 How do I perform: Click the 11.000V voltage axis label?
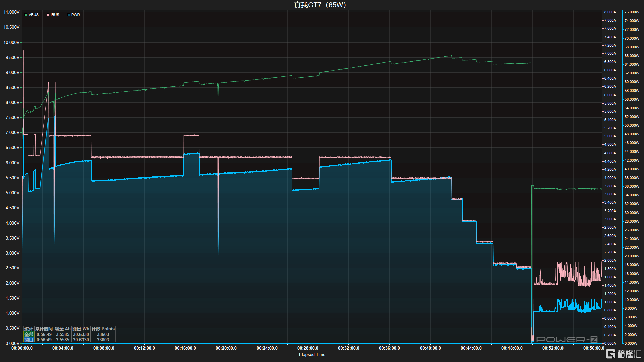tap(11, 12)
